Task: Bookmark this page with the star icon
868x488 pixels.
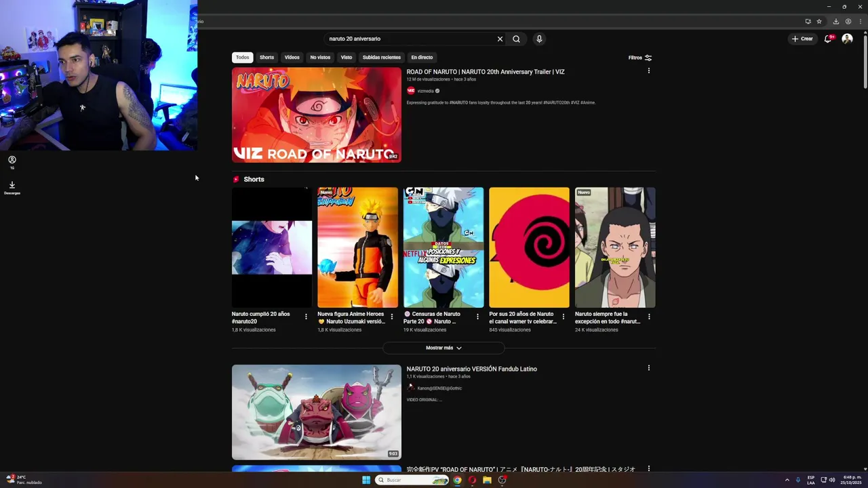Action: point(818,21)
